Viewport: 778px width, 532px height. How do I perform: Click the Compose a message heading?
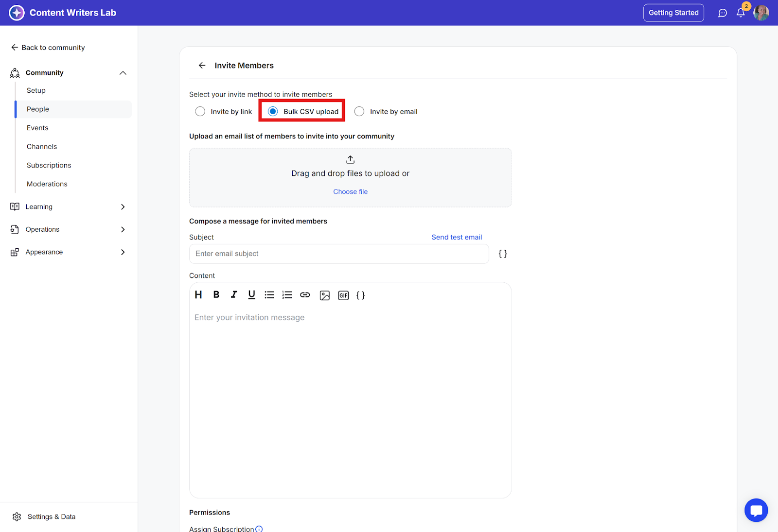[258, 222]
